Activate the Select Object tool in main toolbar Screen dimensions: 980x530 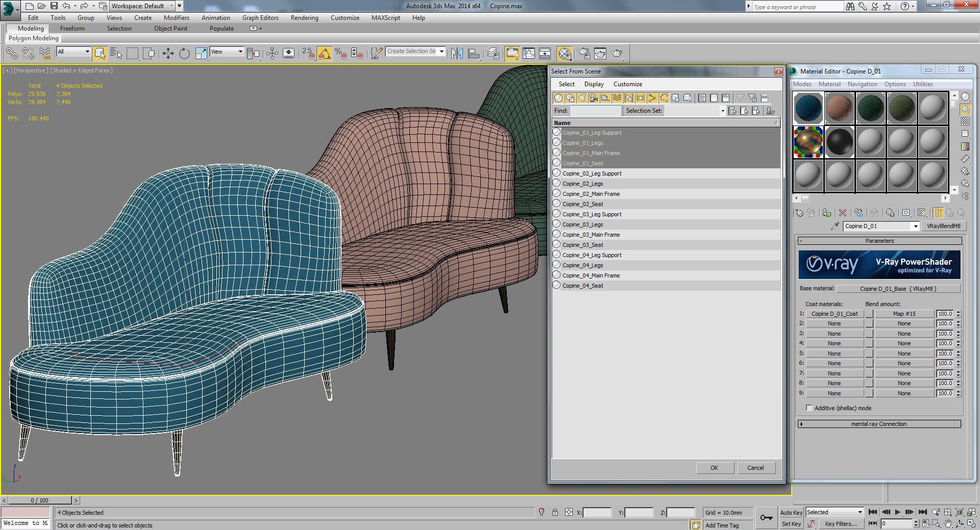[100, 53]
